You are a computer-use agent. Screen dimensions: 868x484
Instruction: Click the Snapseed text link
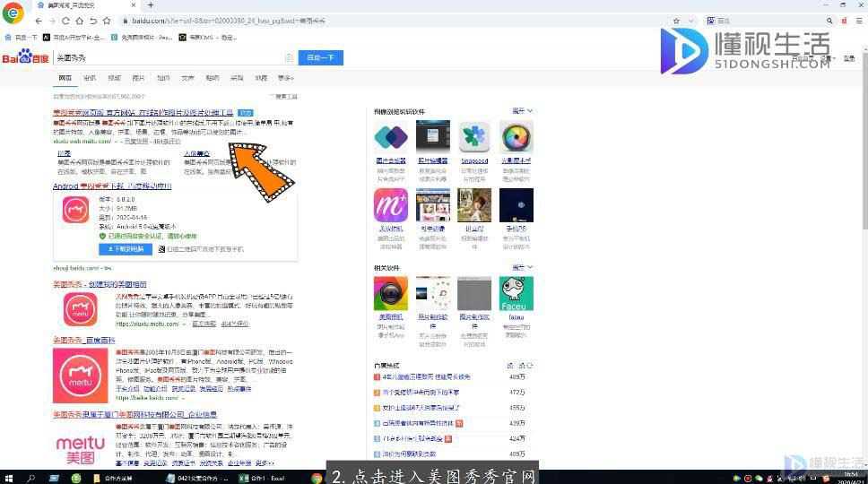(x=474, y=161)
